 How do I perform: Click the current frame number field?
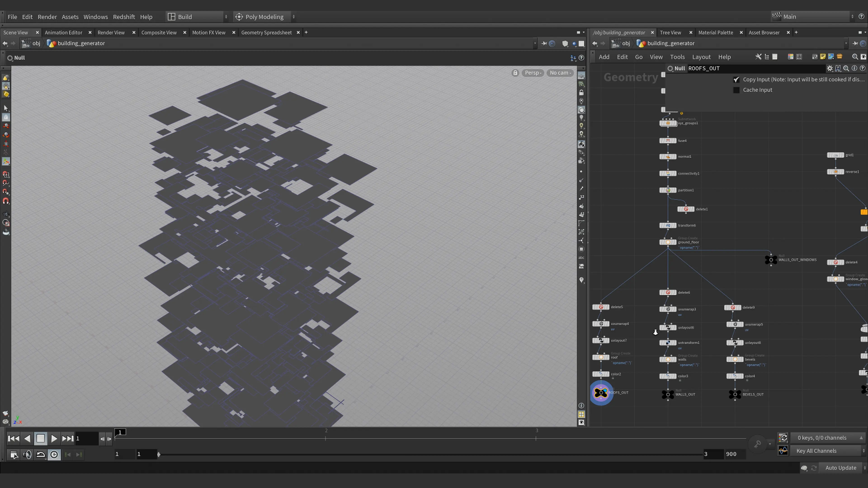[87, 439]
